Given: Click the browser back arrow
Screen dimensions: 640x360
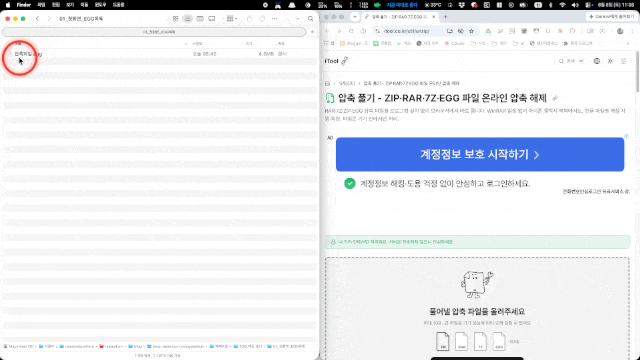Looking at the screenshot, I should pos(327,31).
